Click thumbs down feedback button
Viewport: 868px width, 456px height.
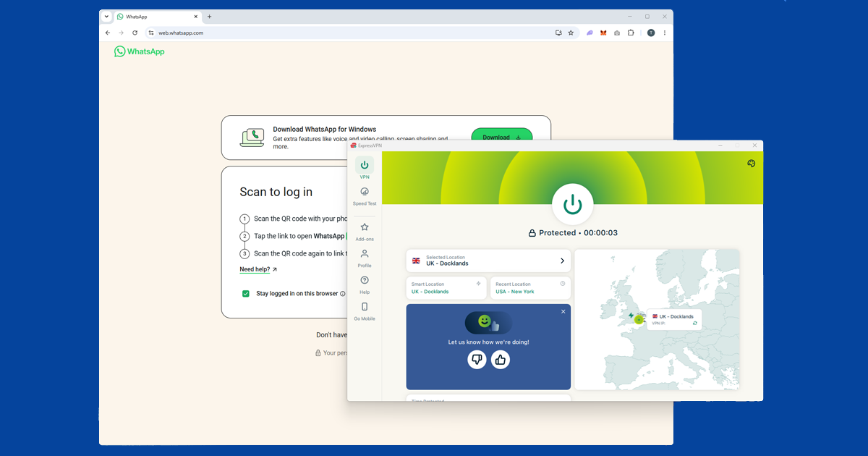[x=477, y=359]
